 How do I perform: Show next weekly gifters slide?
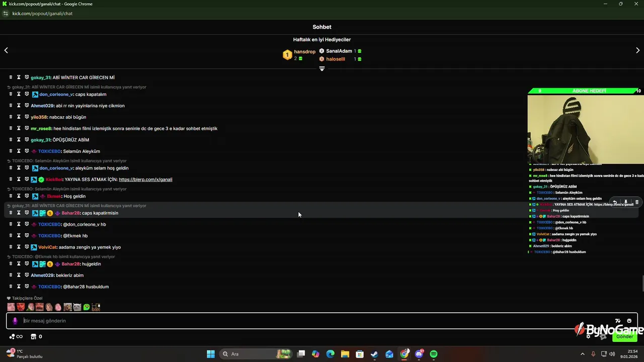coord(638,50)
